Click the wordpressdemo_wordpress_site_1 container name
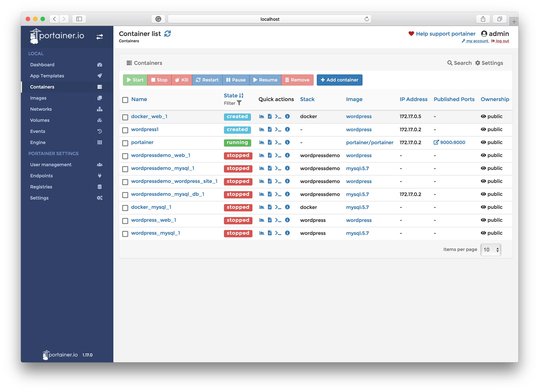 click(x=174, y=181)
